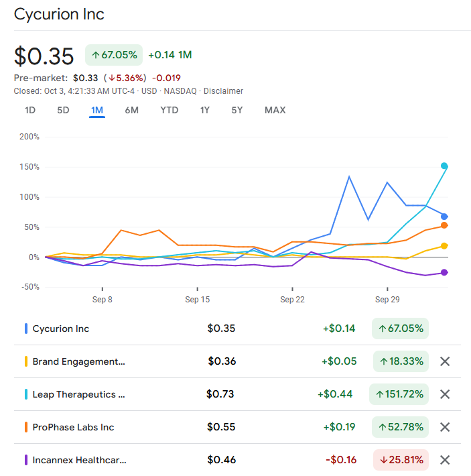Switch to the 1Y time range
The width and height of the screenshot is (471, 476).
pyautogui.click(x=204, y=110)
